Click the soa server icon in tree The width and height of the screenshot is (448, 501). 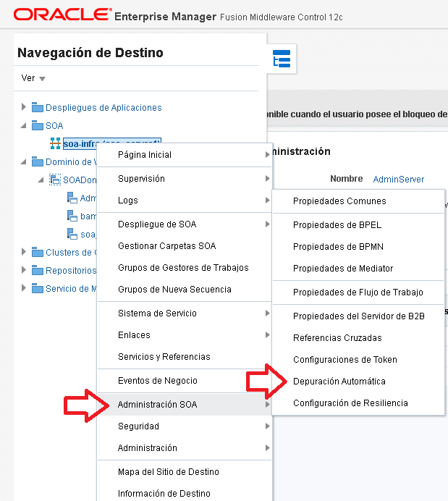tap(72, 234)
